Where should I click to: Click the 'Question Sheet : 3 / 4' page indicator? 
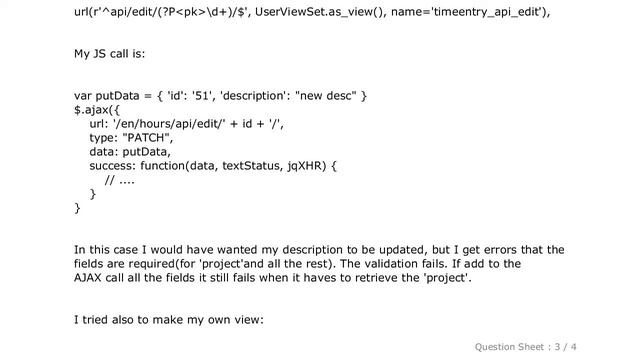coord(525,347)
